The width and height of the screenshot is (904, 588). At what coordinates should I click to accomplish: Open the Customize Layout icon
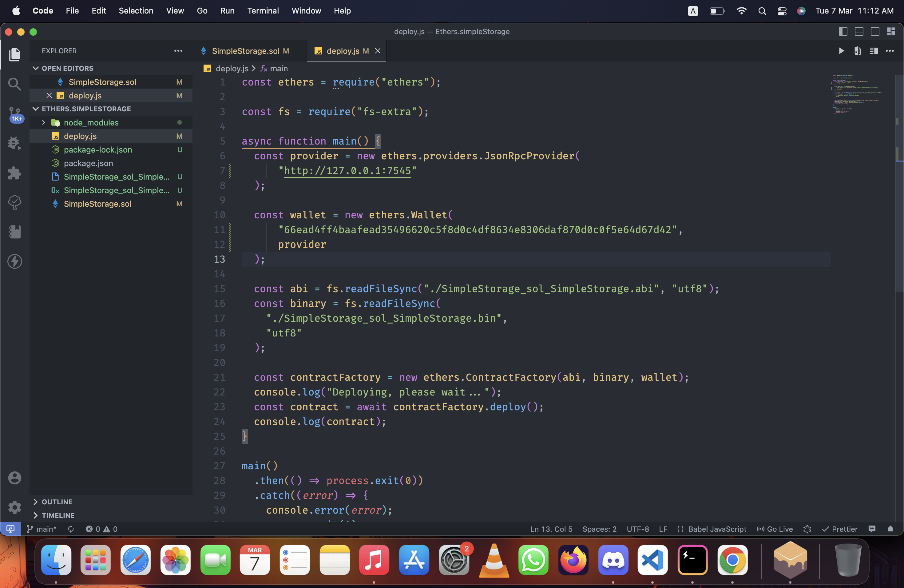[891, 32]
